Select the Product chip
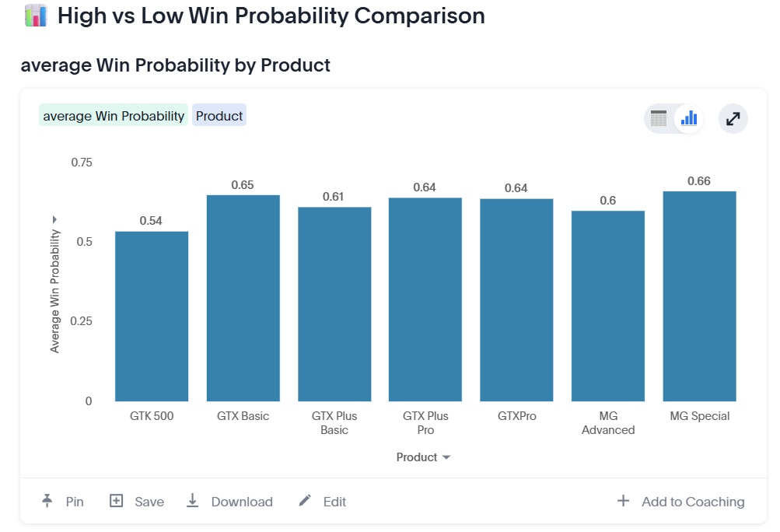 click(219, 116)
